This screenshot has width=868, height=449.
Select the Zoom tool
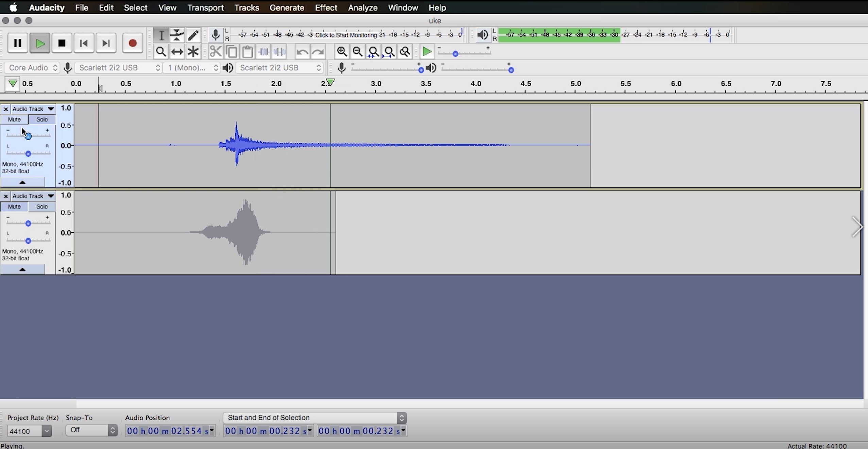160,51
